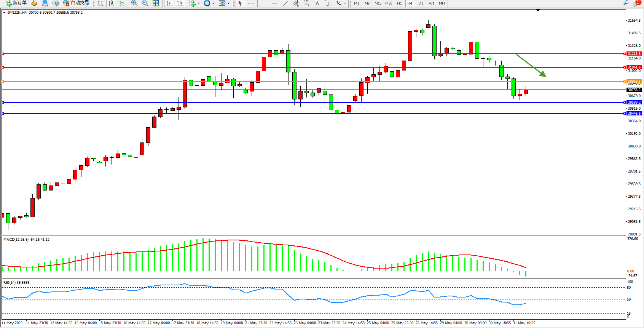The height and width of the screenshot is (328, 644).
Task: Switch to the M15 timeframe
Action: [378, 3]
